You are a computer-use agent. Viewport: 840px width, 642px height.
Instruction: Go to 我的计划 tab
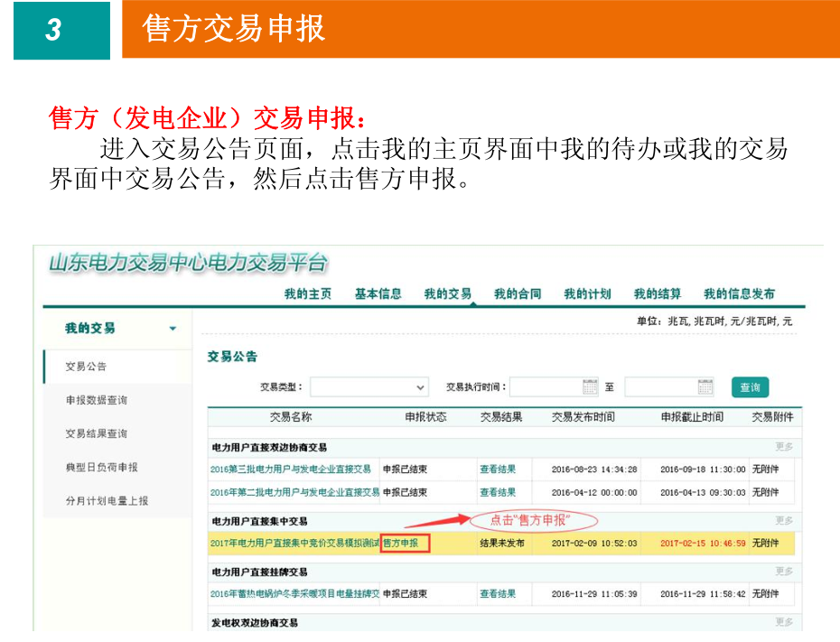(x=587, y=293)
